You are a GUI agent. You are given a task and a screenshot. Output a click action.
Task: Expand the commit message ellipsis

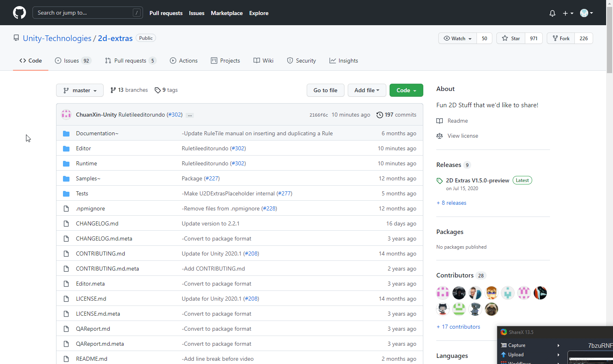[190, 115]
